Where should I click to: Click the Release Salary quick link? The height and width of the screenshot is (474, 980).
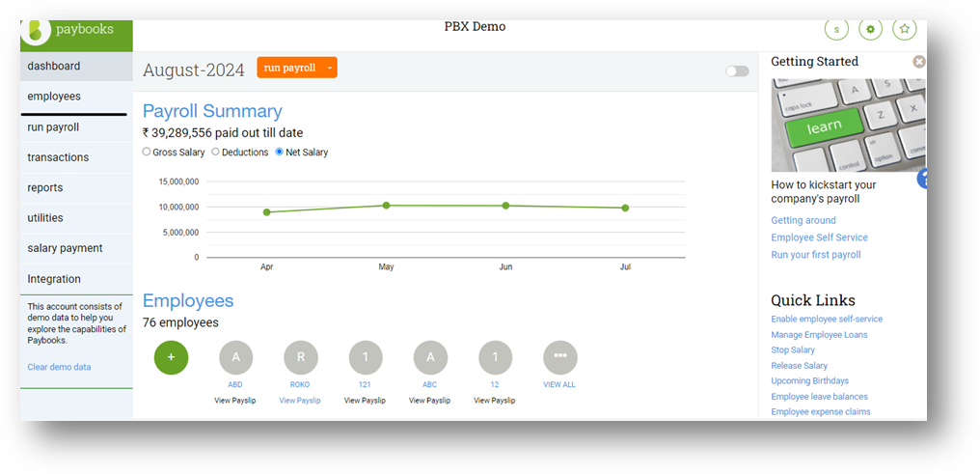tap(800, 365)
